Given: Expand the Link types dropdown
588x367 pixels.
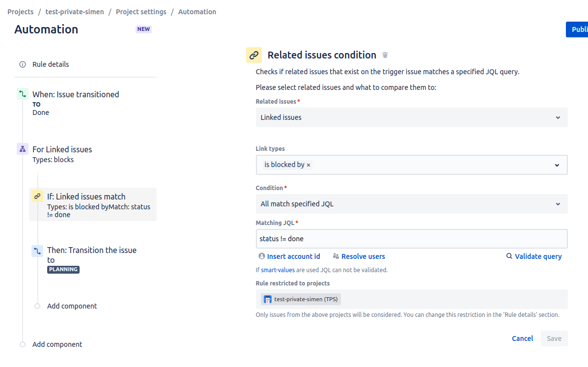Looking at the screenshot, I should click(557, 165).
